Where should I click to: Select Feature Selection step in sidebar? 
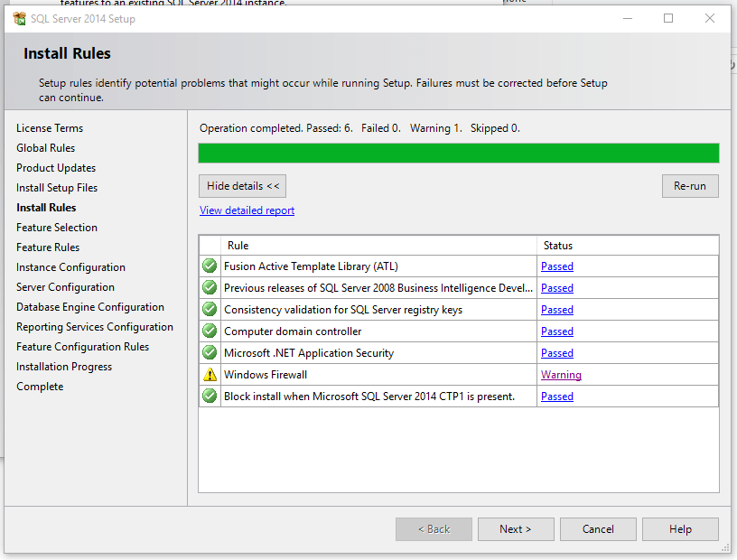tap(56, 227)
